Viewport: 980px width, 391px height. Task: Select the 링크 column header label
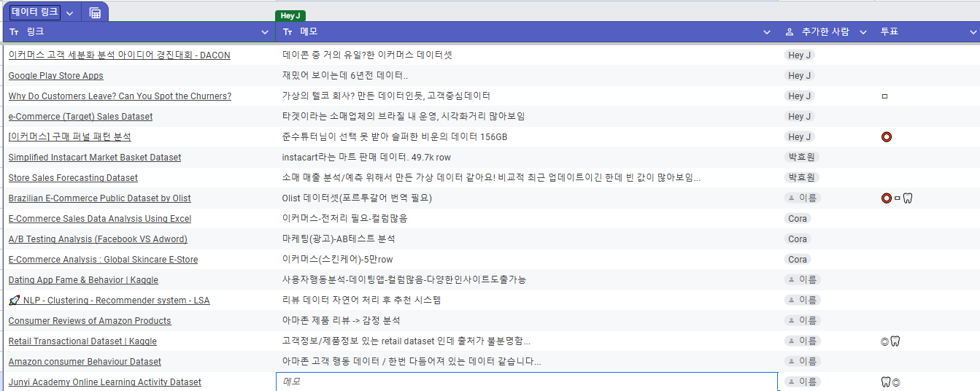(35, 32)
